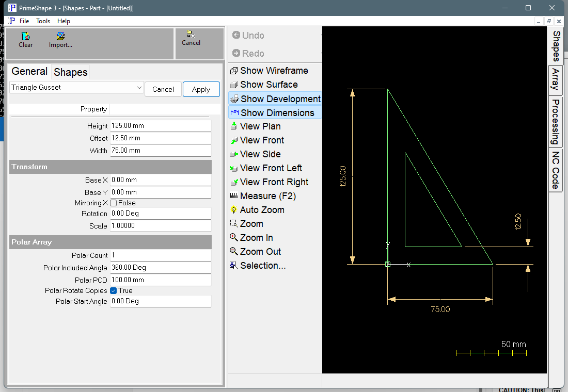Enable Show Wireframe view

269,71
